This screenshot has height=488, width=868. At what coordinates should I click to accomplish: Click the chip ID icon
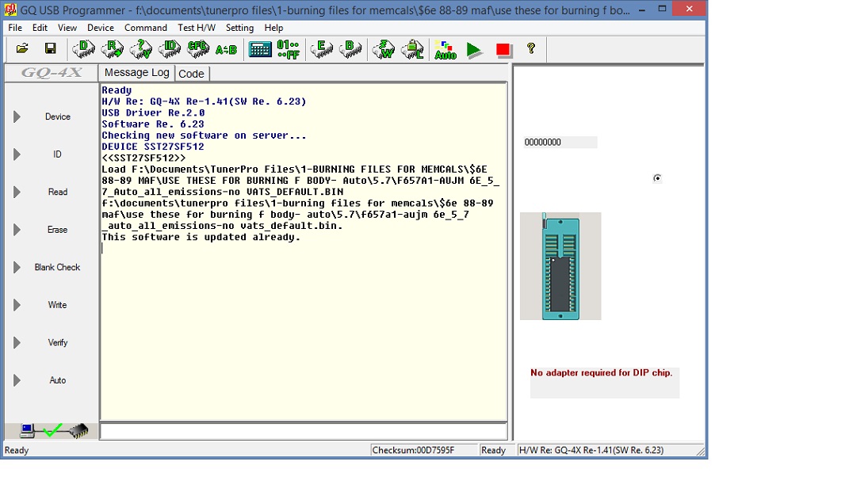coord(170,48)
